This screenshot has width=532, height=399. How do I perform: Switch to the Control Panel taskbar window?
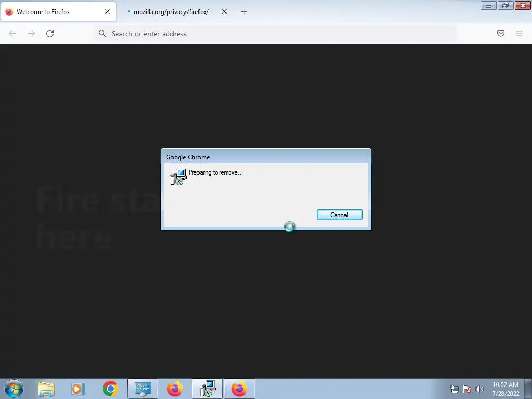click(142, 389)
